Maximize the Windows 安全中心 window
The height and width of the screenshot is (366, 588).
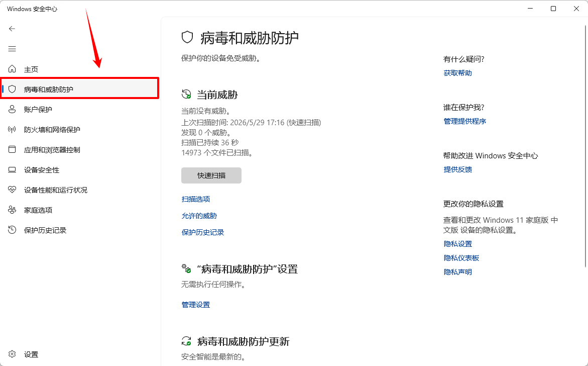coord(553,9)
